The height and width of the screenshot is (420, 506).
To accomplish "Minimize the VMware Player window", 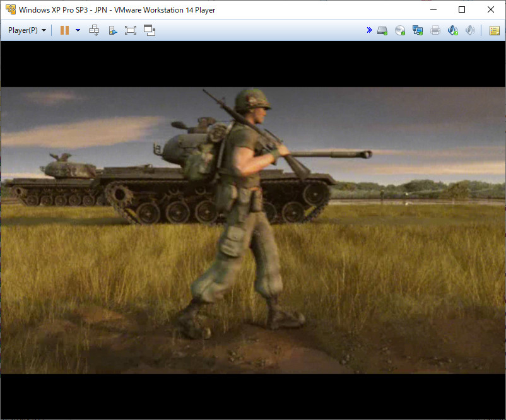I will click(433, 9).
